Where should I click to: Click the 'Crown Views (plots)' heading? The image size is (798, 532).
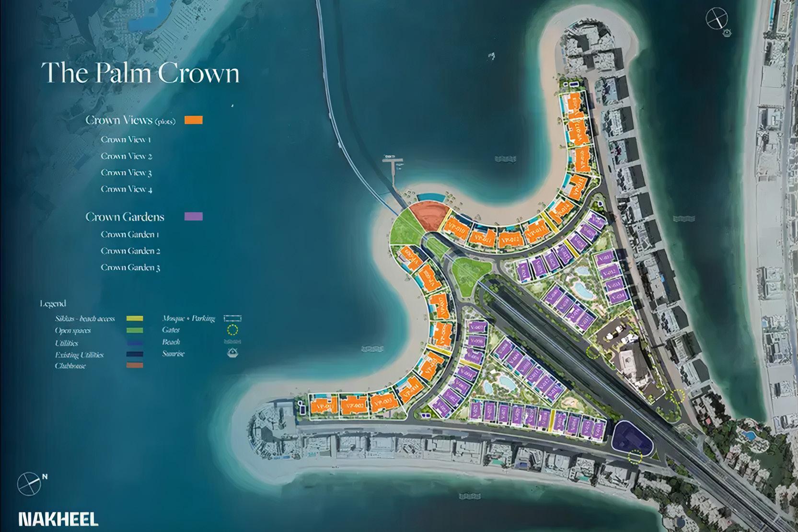(130, 120)
